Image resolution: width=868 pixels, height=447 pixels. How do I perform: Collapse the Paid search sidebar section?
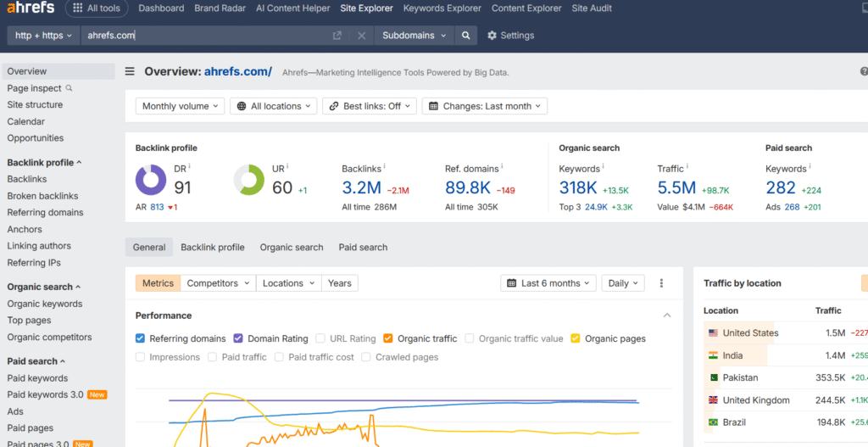(63, 361)
